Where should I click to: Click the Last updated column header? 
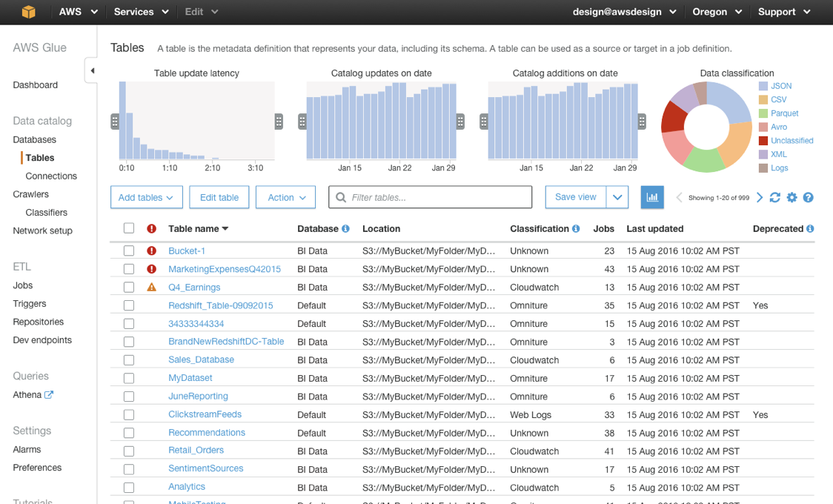[x=655, y=228]
